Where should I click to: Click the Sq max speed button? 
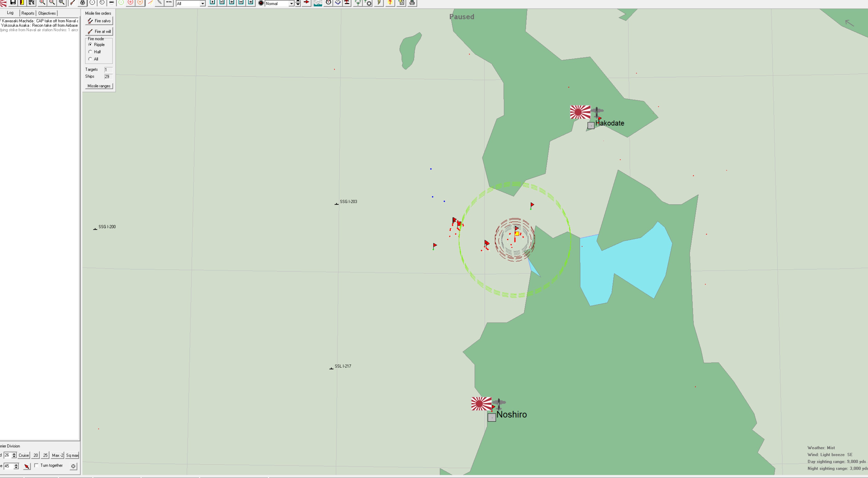(72, 455)
